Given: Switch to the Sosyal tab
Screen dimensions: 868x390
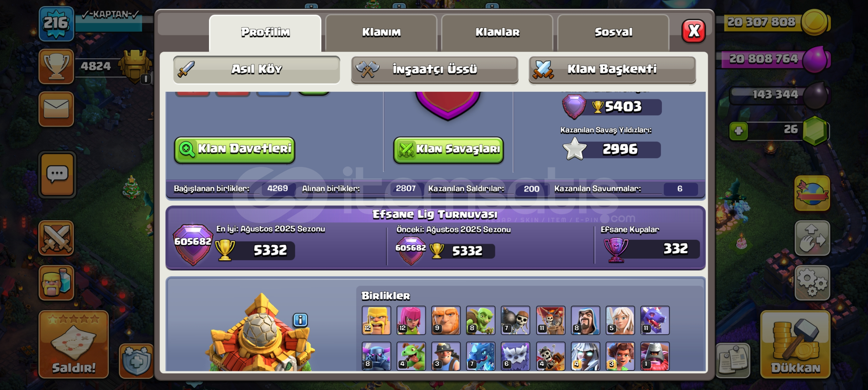Looking at the screenshot, I should click(x=613, y=32).
